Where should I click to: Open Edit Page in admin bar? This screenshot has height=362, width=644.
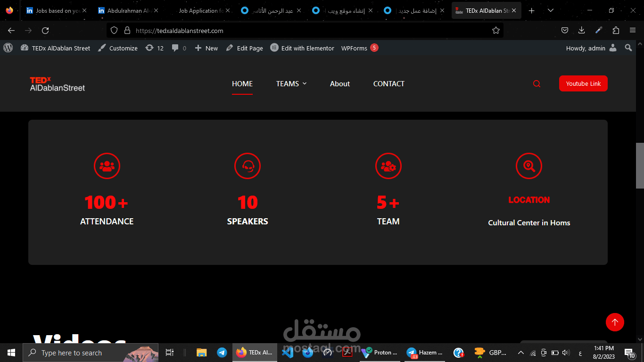245,48
